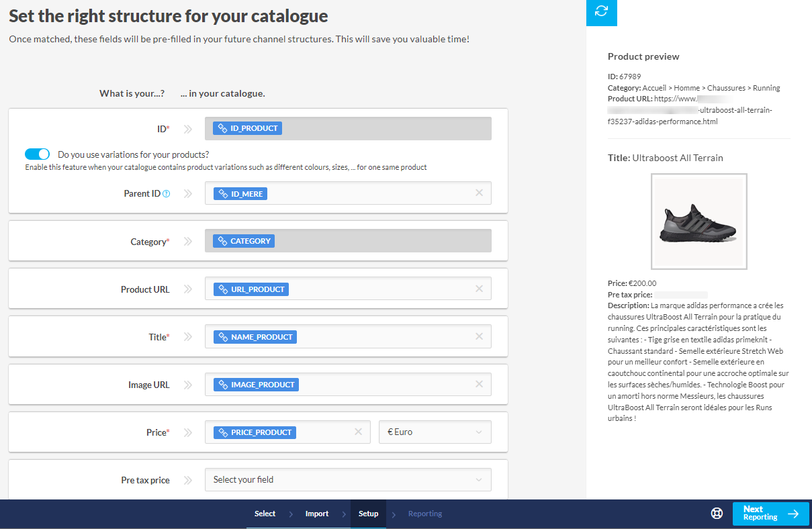The image size is (812, 529).
Task: Remove the URL_PRODUCT mapping
Action: [479, 289]
